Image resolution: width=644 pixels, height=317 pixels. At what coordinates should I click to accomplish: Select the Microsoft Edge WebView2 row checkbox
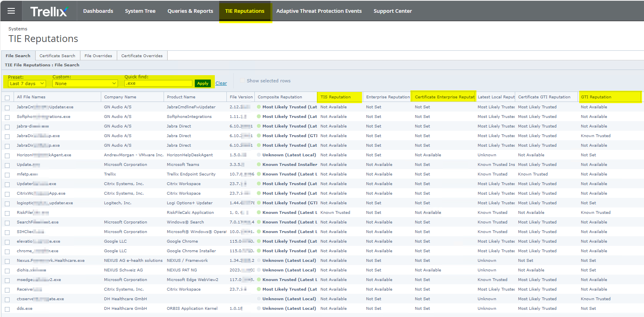[x=7, y=280]
